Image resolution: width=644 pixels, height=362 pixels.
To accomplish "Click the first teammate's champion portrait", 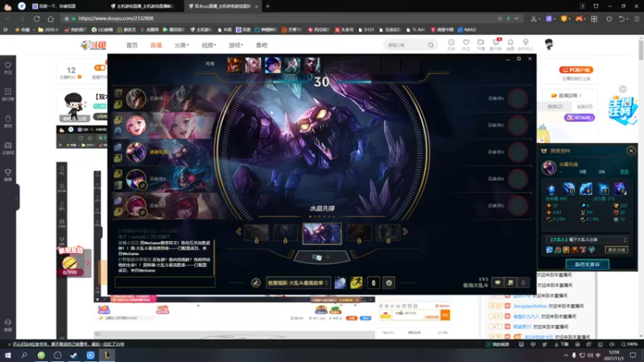I will pyautogui.click(x=136, y=98).
